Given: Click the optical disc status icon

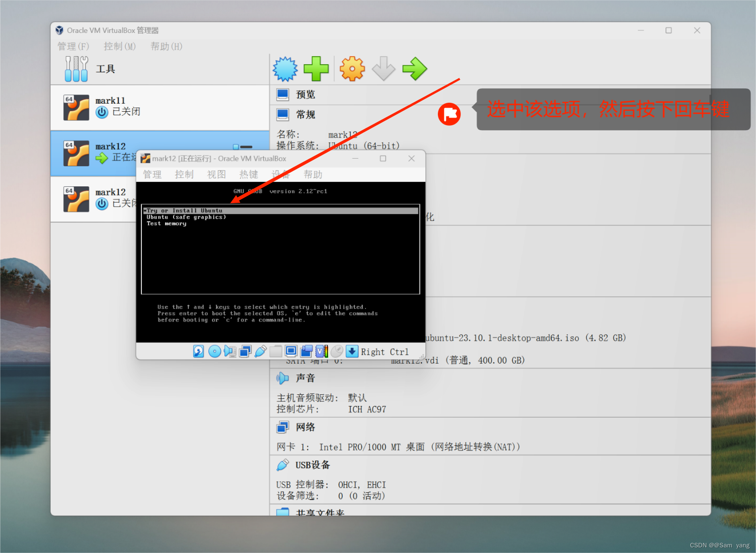Looking at the screenshot, I should pyautogui.click(x=215, y=351).
